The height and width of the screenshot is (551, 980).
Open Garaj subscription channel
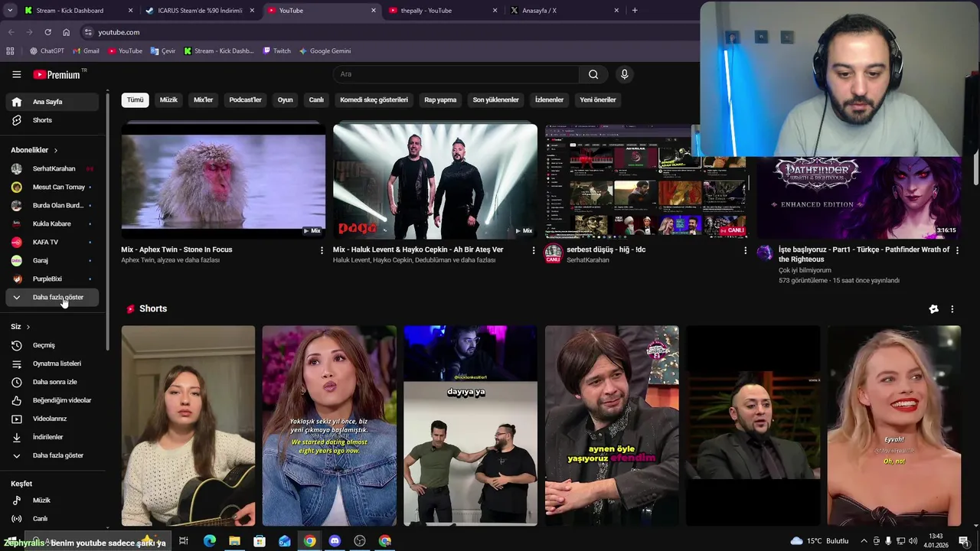point(52,260)
